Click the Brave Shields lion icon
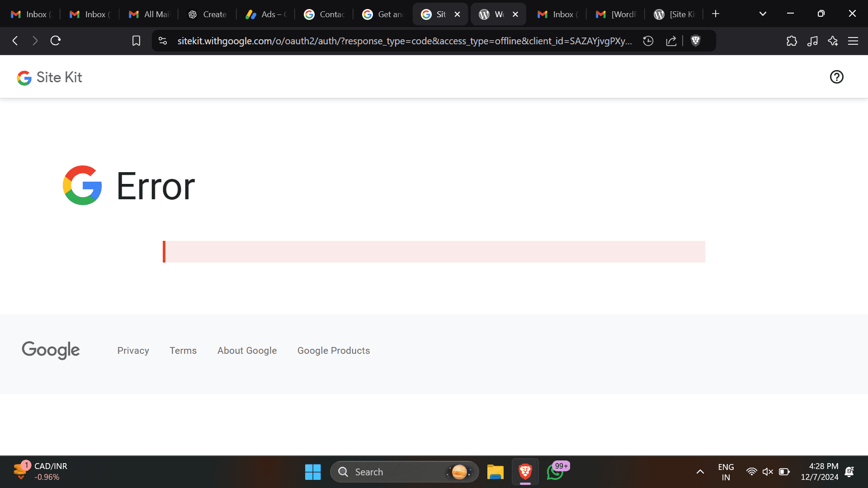 (x=695, y=41)
